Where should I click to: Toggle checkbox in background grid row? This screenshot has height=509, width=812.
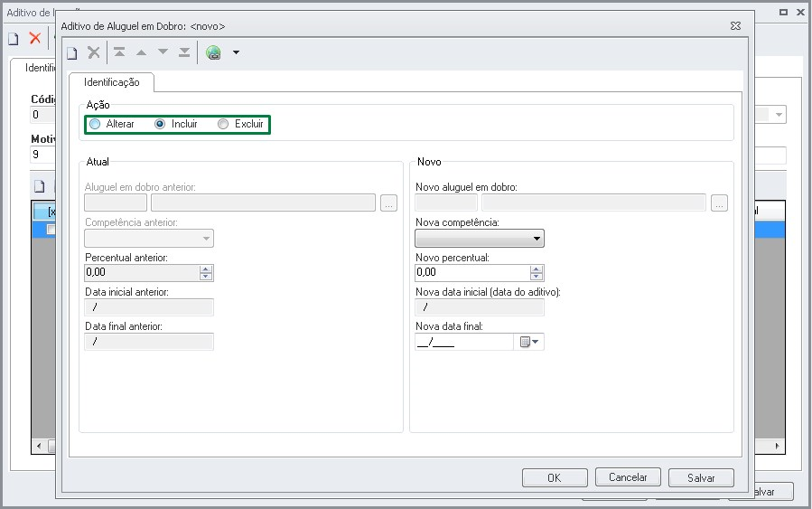51,229
